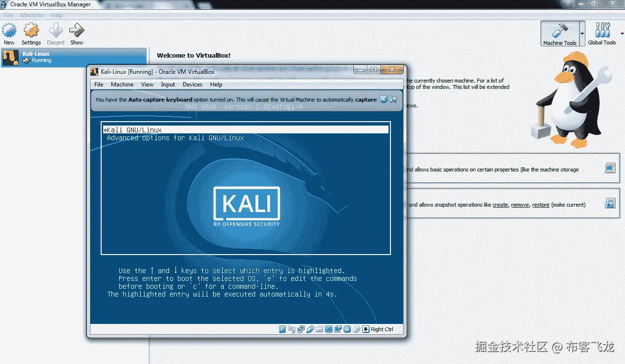Viewport: 625px width, 364px height.
Task: Expand the Global Tools dropdown arrow
Action: (x=622, y=34)
